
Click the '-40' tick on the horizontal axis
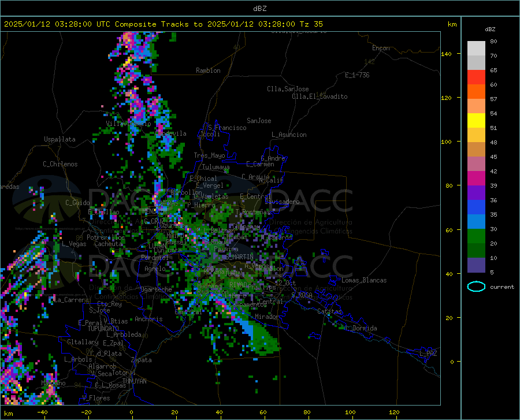(42, 412)
